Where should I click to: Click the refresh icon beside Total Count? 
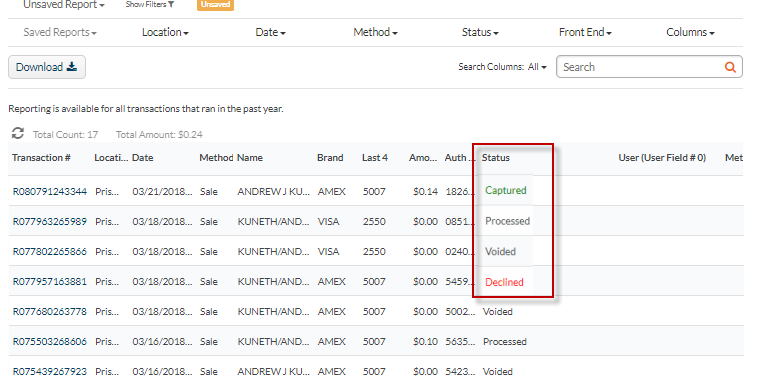point(18,133)
